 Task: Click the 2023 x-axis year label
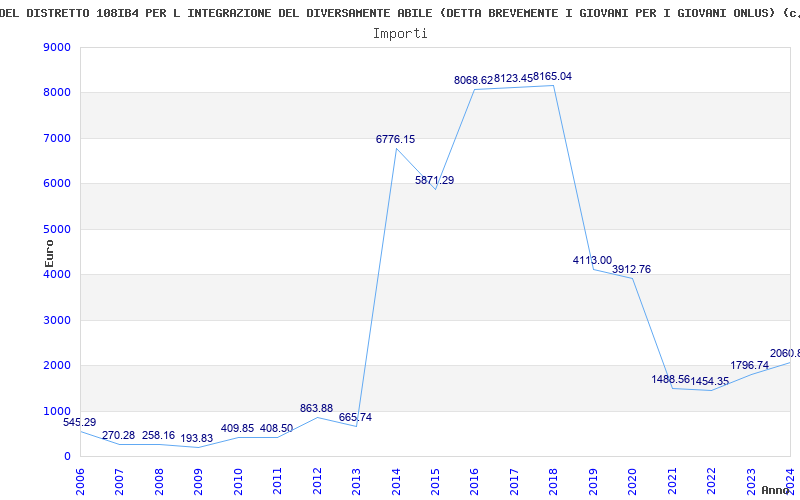751,481
